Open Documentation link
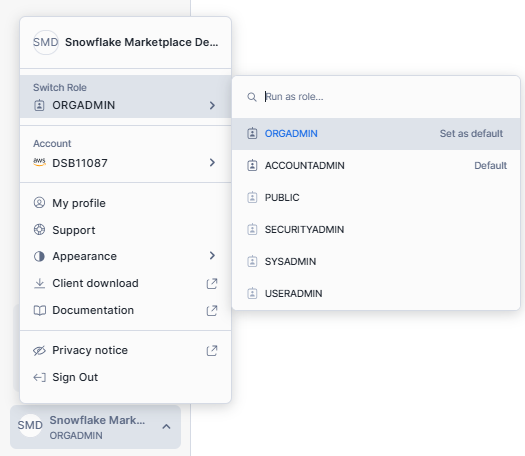 click(x=126, y=310)
